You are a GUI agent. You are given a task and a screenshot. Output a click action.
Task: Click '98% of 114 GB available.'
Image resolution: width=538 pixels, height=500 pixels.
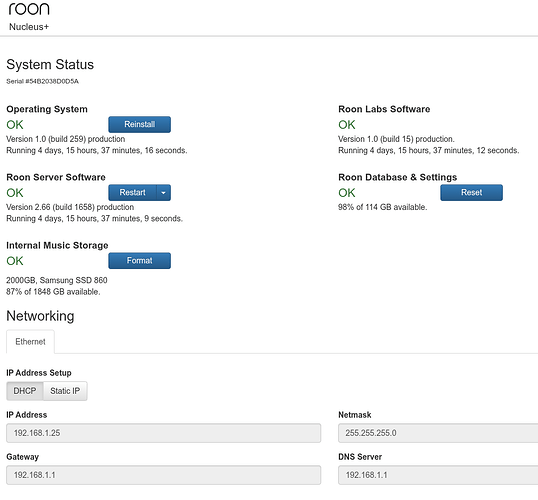(383, 207)
